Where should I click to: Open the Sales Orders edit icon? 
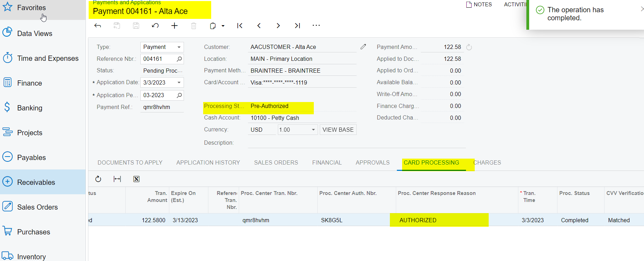click(x=7, y=206)
